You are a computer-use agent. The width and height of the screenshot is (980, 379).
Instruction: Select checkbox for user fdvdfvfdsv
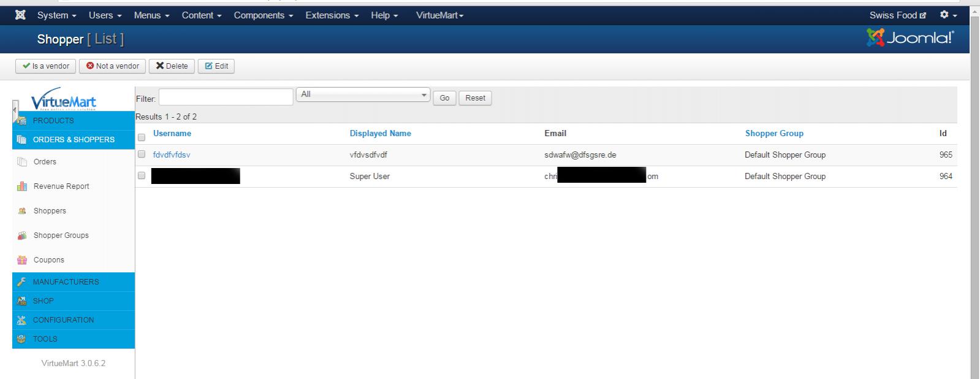coord(142,155)
